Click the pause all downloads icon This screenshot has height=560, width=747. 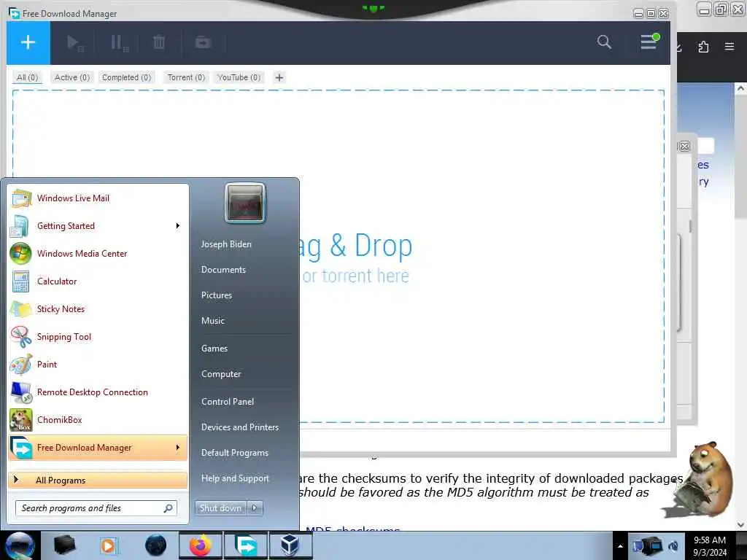click(x=119, y=43)
